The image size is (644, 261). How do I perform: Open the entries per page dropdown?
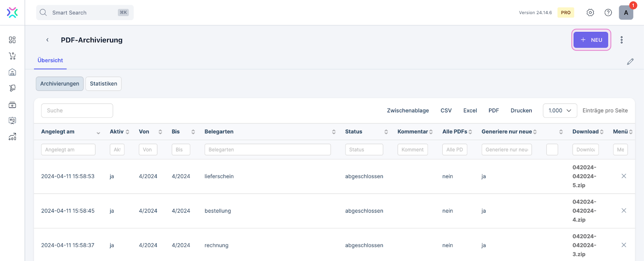[x=559, y=110]
